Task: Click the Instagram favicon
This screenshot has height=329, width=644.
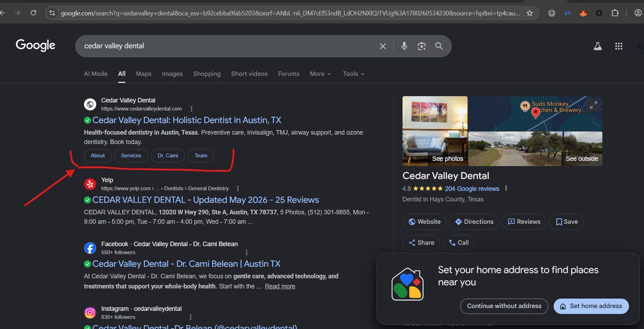Action: click(90, 312)
